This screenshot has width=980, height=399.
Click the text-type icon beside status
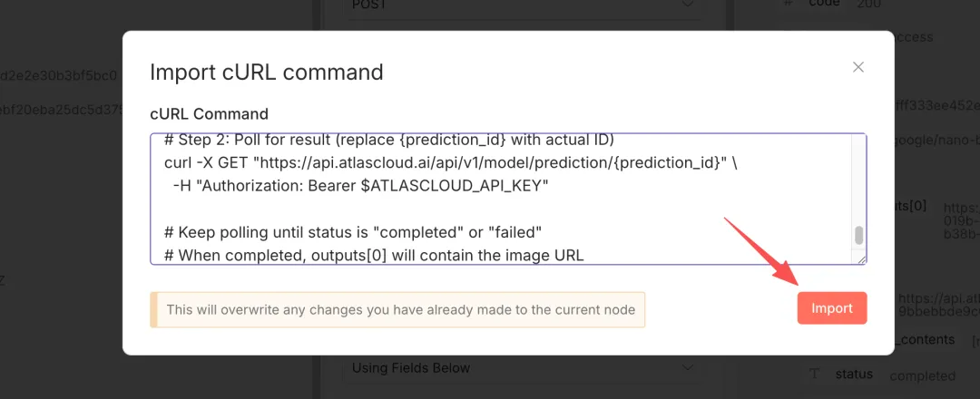click(814, 374)
